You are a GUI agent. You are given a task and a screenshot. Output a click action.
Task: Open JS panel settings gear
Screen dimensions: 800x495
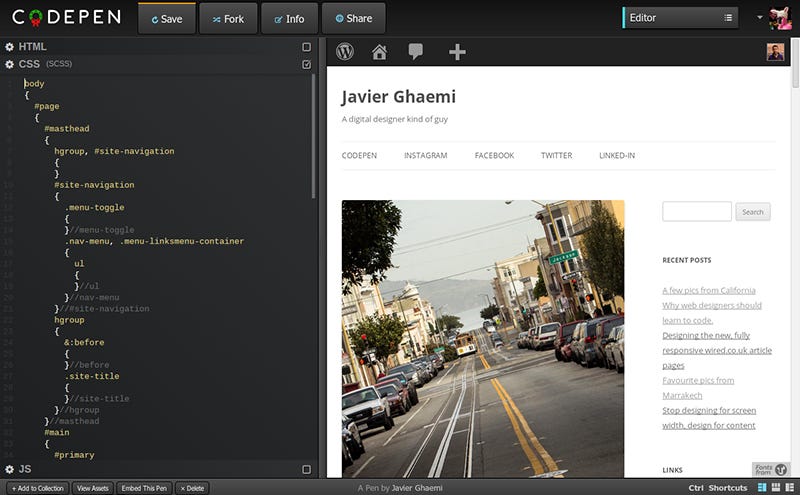10,469
